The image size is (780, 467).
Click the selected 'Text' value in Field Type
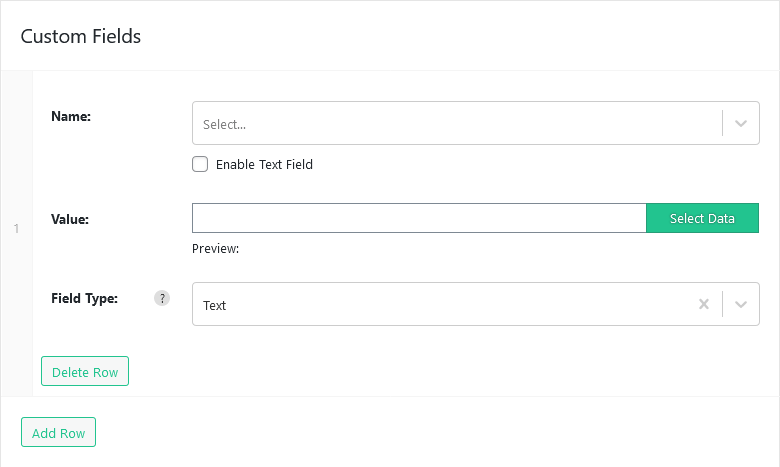click(x=214, y=305)
